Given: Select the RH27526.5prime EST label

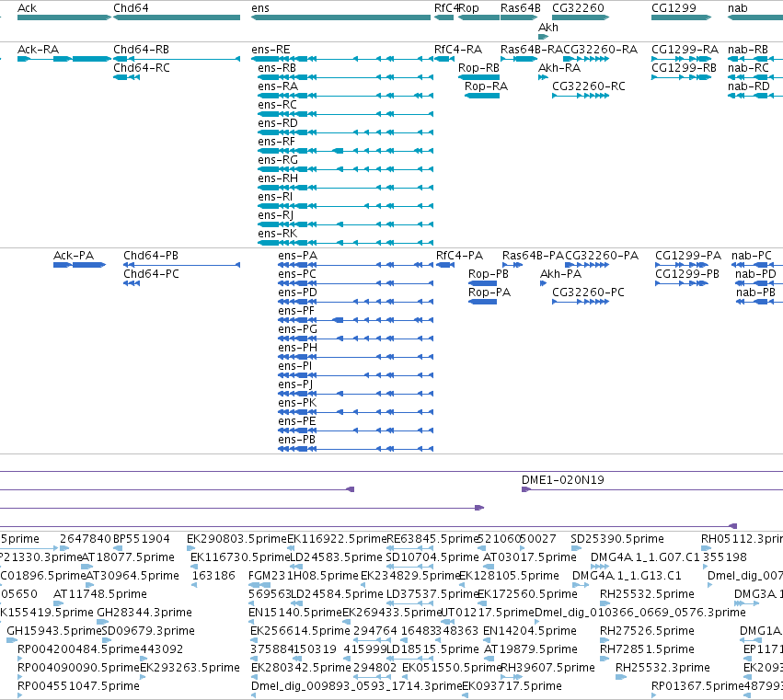Looking at the screenshot, I should (x=647, y=631).
